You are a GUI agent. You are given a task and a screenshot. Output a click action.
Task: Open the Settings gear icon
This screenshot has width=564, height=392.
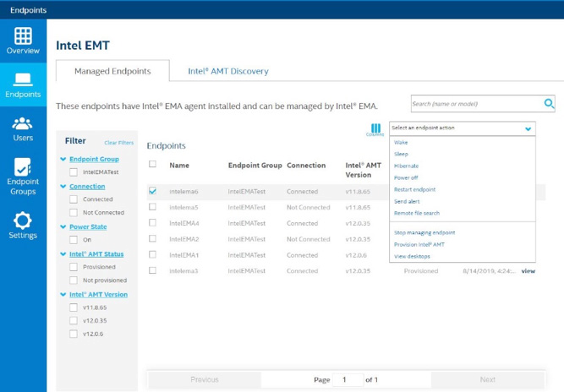point(22,220)
